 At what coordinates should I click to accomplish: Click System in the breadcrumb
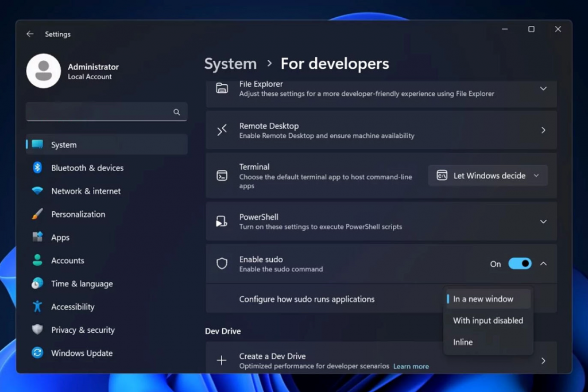point(230,64)
